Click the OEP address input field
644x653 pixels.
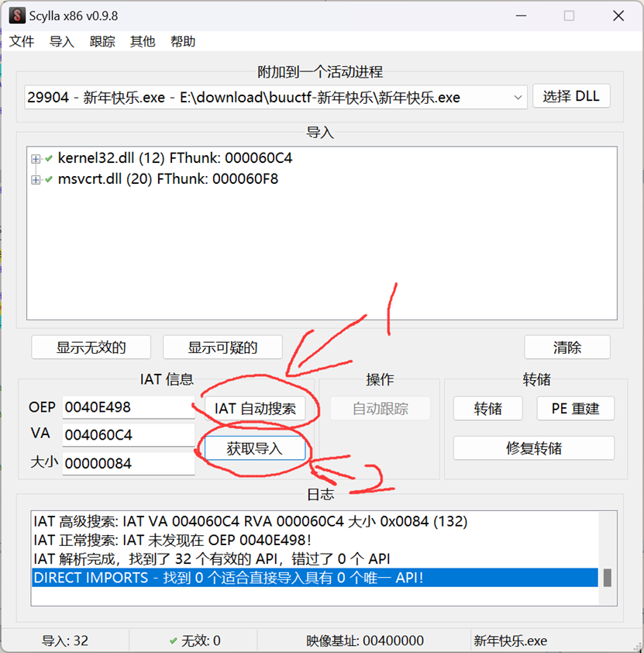coord(128,407)
